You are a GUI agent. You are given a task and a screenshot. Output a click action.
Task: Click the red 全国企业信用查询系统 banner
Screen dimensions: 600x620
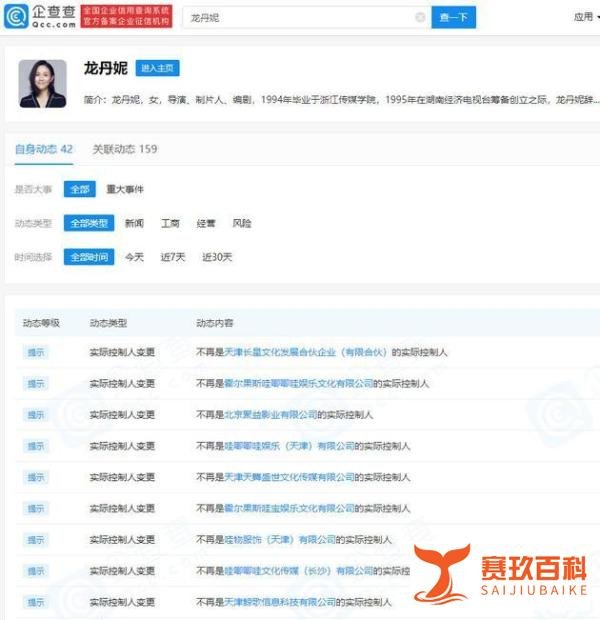126,16
